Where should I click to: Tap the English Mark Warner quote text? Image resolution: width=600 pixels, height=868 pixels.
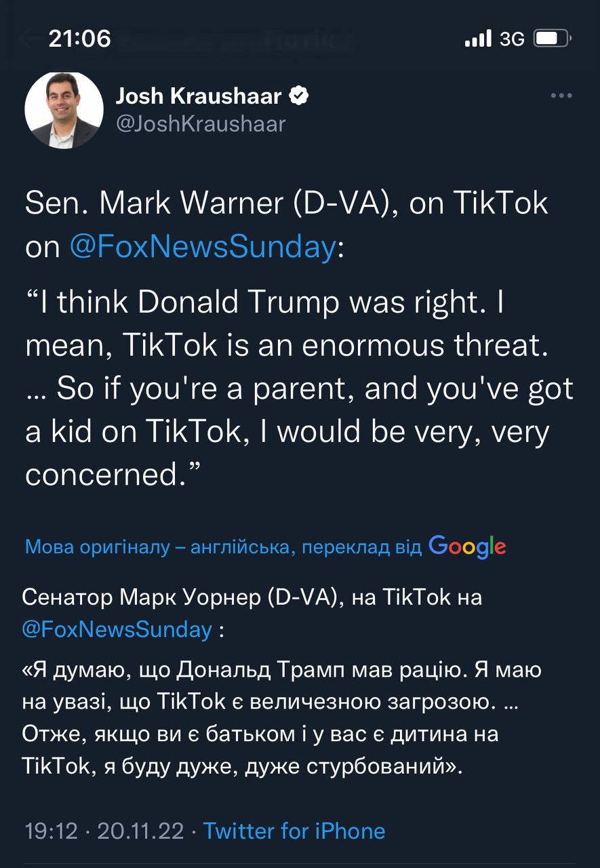coord(298,389)
